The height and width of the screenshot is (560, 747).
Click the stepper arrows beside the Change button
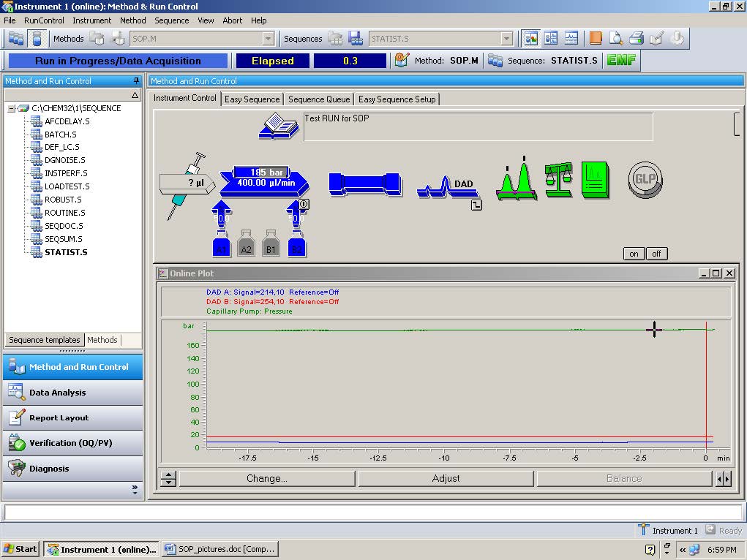pyautogui.click(x=168, y=478)
